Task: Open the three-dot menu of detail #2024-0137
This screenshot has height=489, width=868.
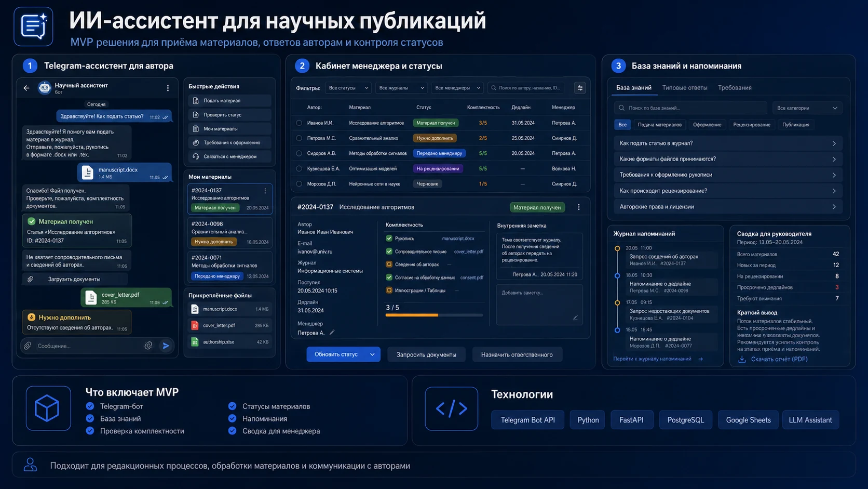Action: pos(579,207)
